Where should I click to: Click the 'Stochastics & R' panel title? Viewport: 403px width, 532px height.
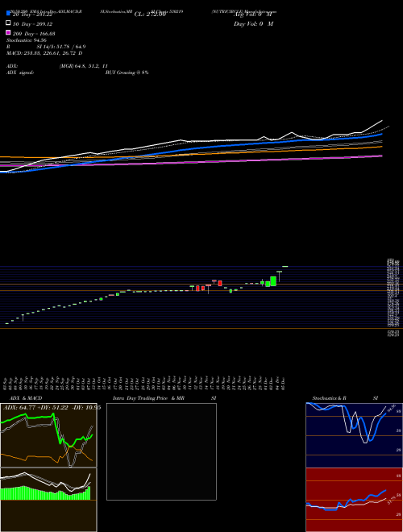[330, 398]
